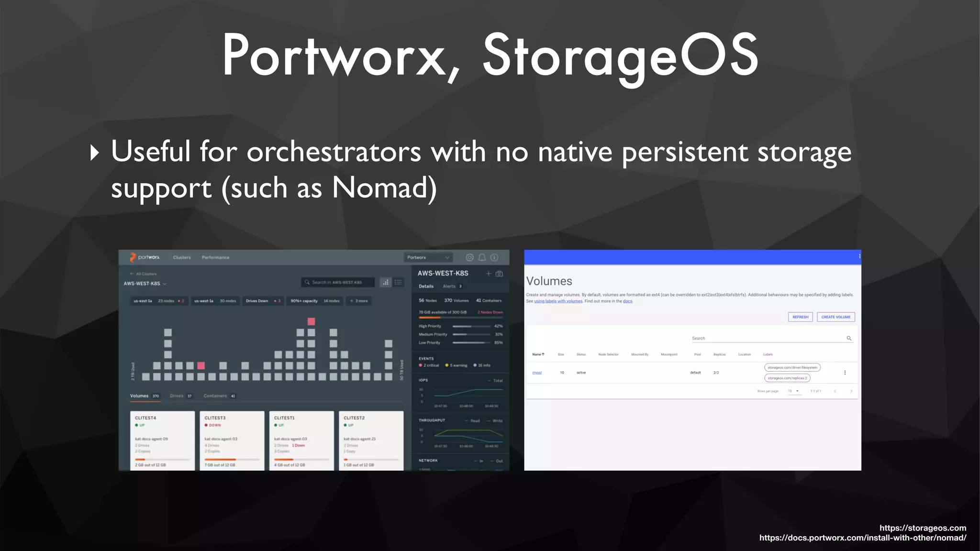Go to next page in StorageOS table
The height and width of the screenshot is (551, 980).
point(851,391)
